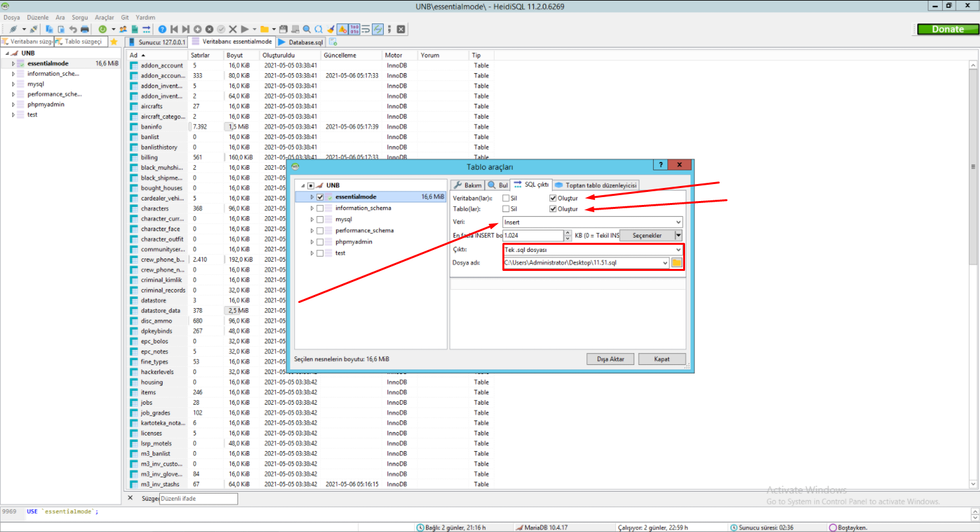Click the last record navigation icon

pyautogui.click(x=185, y=29)
